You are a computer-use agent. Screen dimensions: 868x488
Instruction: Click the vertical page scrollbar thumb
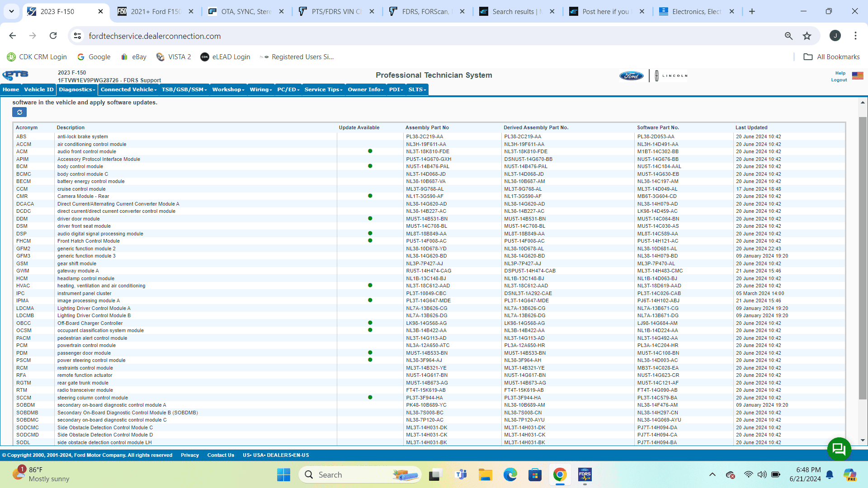863,258
